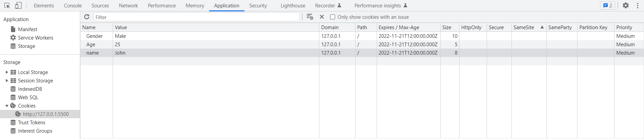Screen dimensions: 644x139
Task: Open the Manifest section
Action: tap(28, 29)
